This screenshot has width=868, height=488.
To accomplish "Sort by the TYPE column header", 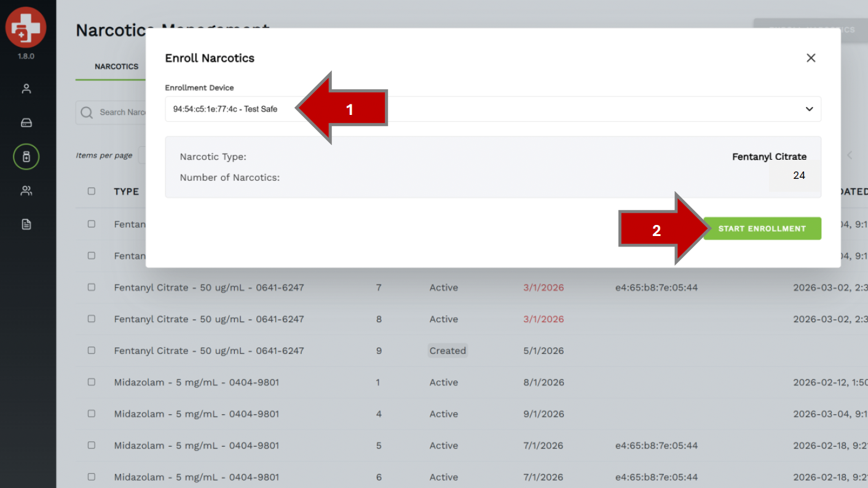I will click(126, 191).
